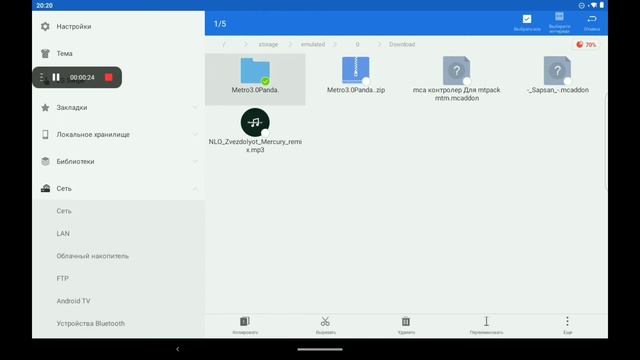Go to root slash in breadcrumb
640x360 pixels.
click(x=224, y=44)
